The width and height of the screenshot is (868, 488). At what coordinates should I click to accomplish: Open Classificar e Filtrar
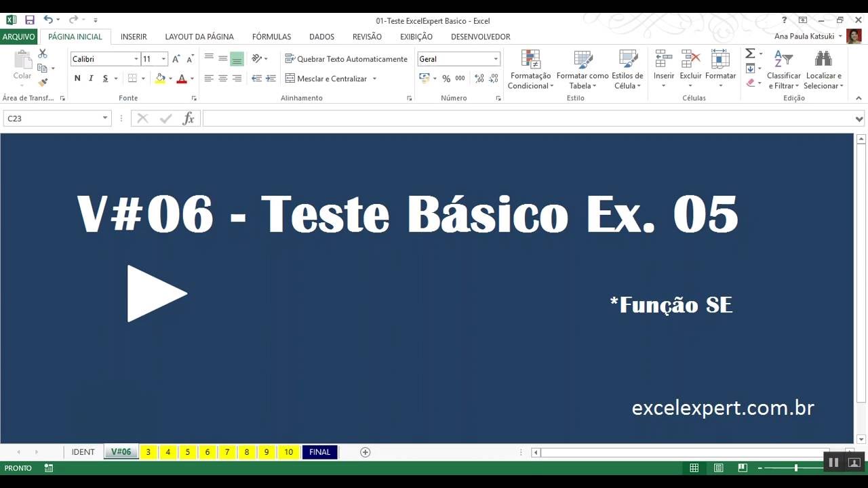coord(784,70)
